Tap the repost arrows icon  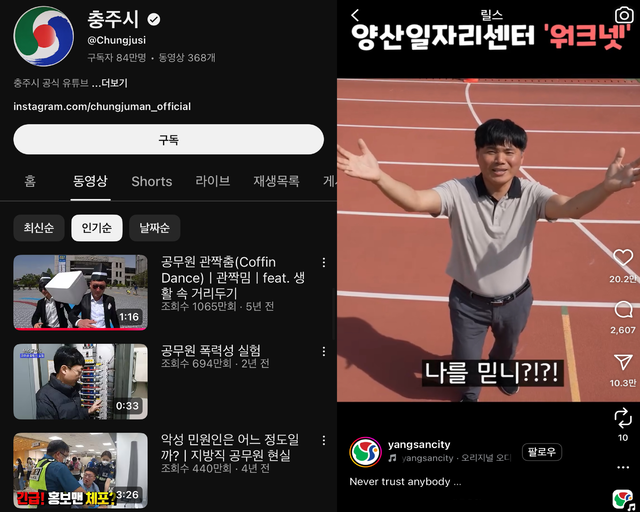[623, 416]
